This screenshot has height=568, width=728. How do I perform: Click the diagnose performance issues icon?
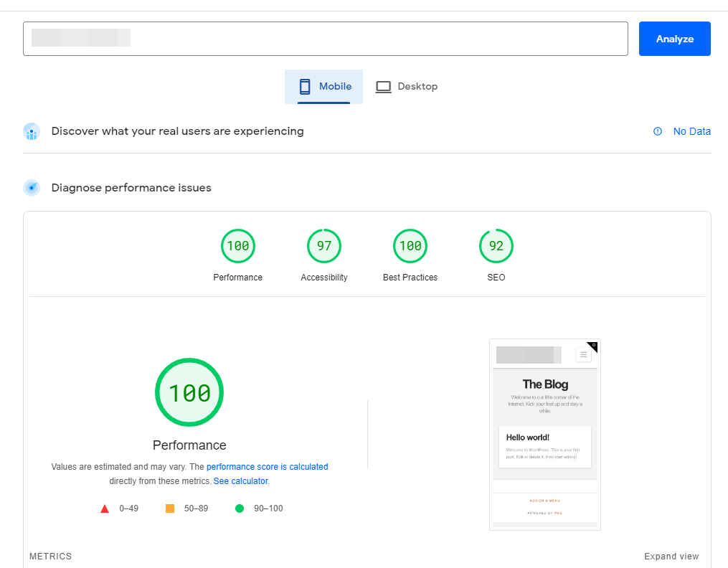[x=32, y=188]
